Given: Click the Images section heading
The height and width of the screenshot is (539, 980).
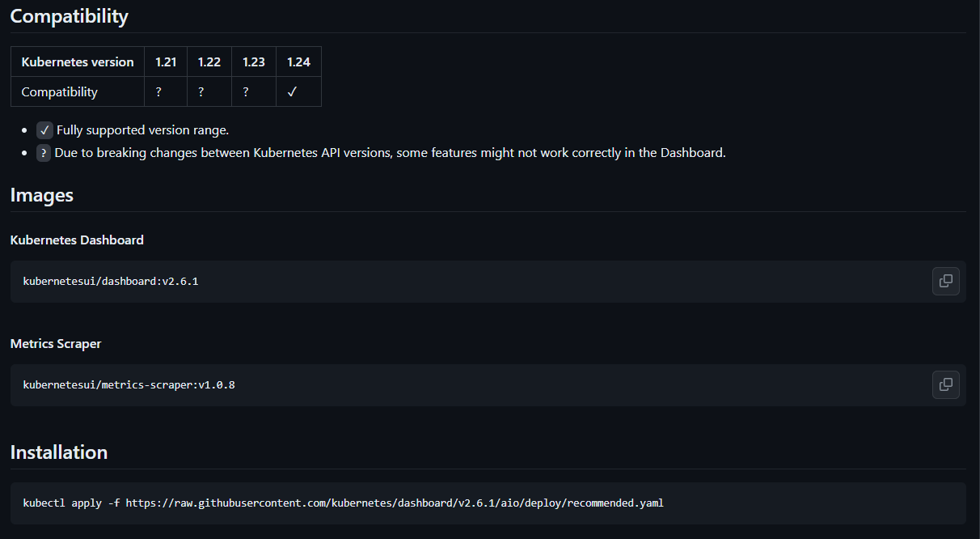Looking at the screenshot, I should (x=42, y=195).
